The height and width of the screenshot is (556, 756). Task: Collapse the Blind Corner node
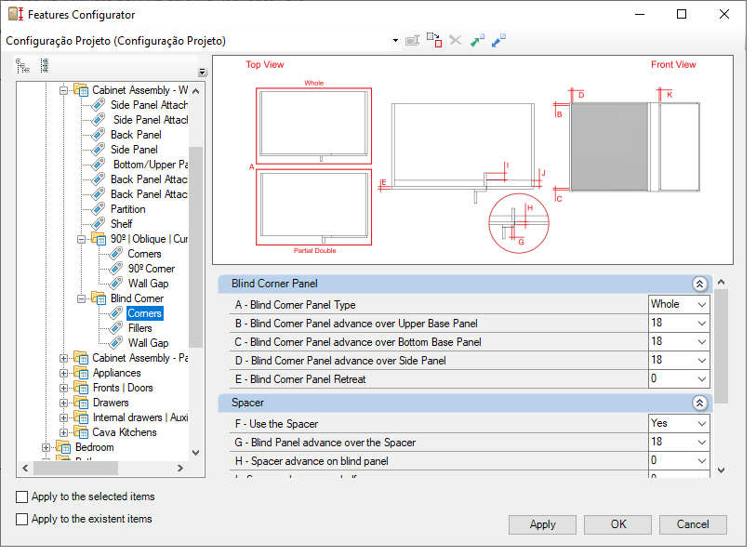[82, 299]
